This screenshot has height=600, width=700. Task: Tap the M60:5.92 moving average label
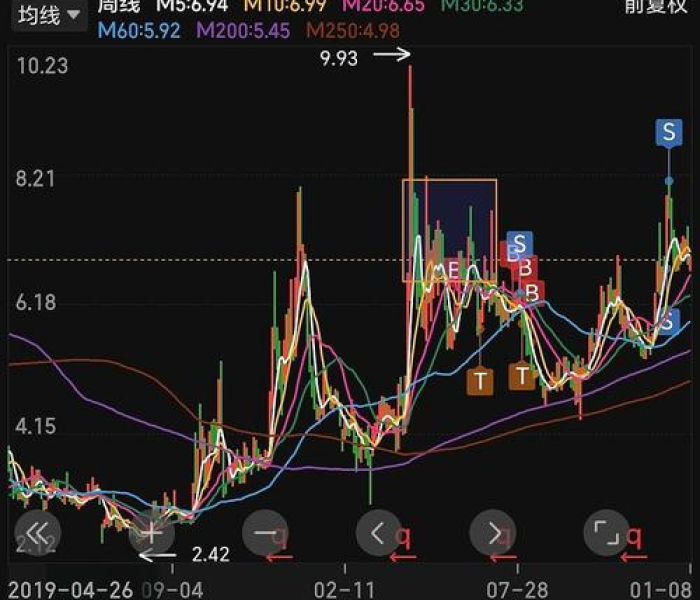(x=139, y=31)
